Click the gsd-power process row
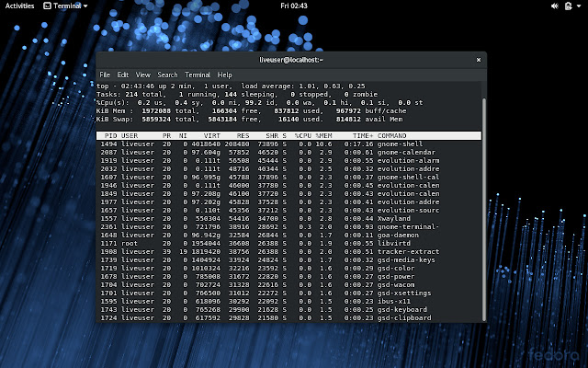Viewport: 588px width, 368px height. click(x=288, y=276)
